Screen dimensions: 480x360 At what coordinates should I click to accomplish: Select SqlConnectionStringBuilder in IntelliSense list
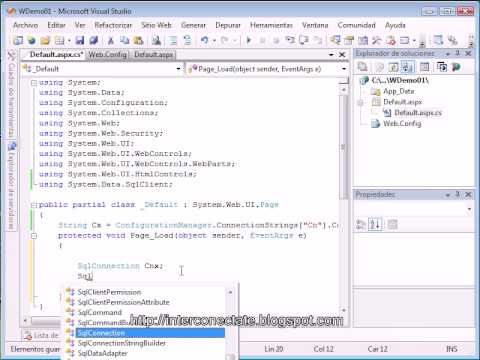(x=122, y=343)
